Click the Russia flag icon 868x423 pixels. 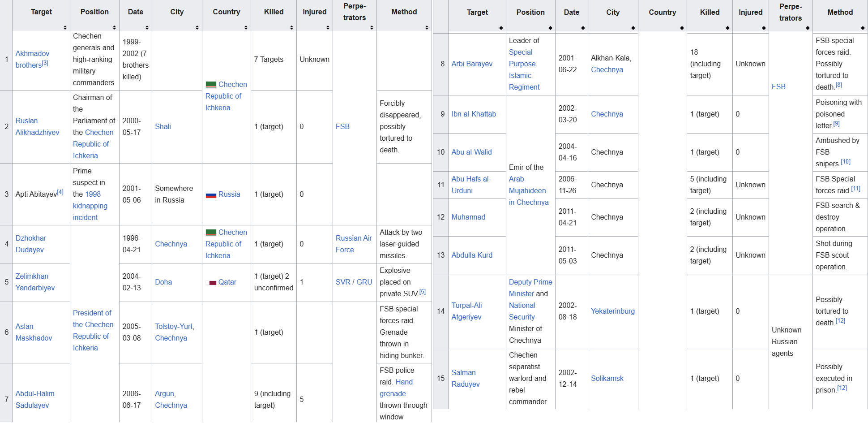[x=211, y=195]
